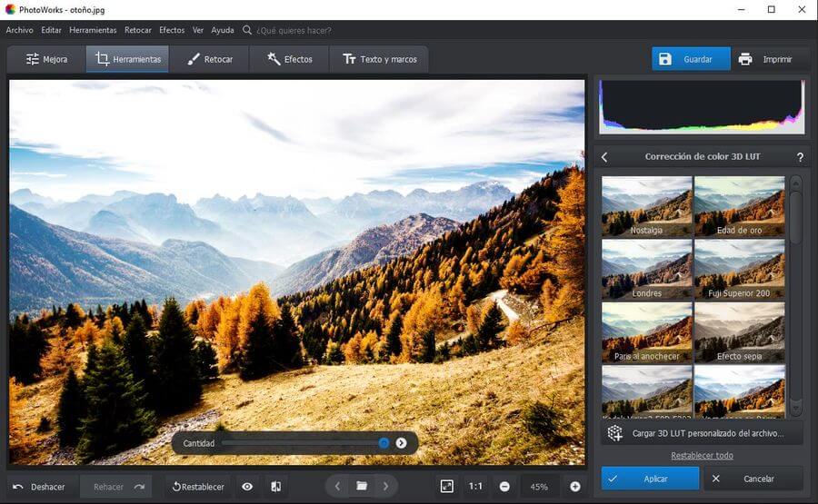Click the fit to screen icon
Image resolution: width=818 pixels, height=504 pixels.
[x=447, y=486]
